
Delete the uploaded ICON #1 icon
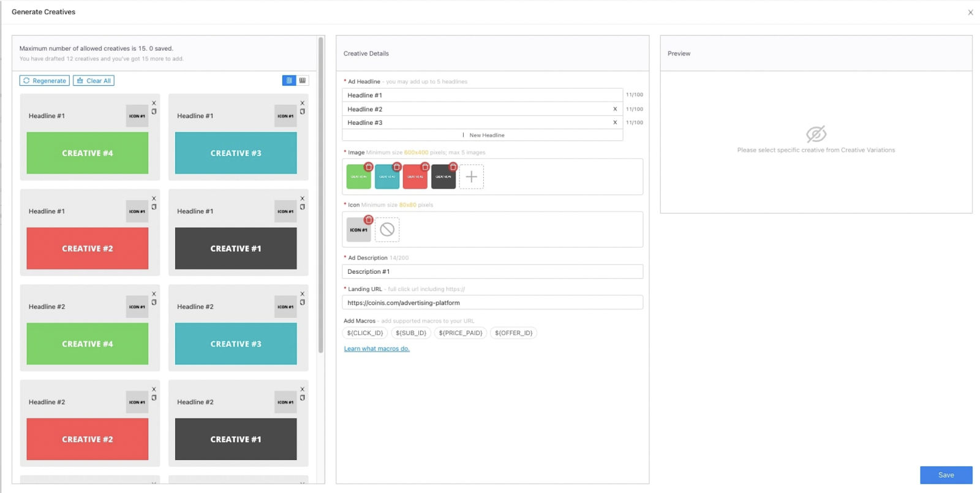point(369,220)
